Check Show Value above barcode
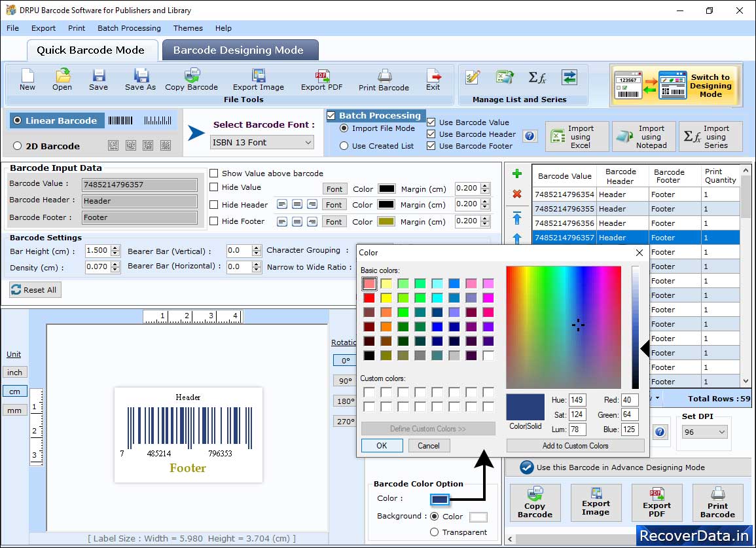Image resolution: width=756 pixels, height=548 pixels. tap(213, 174)
